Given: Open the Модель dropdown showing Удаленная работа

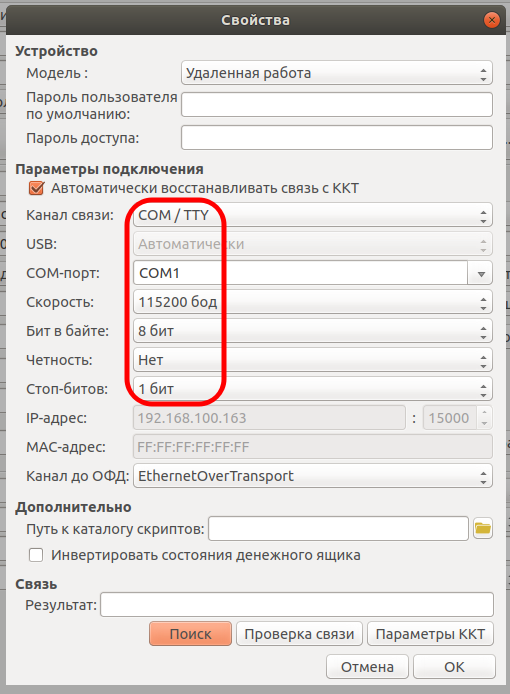Looking at the screenshot, I should pos(337,73).
